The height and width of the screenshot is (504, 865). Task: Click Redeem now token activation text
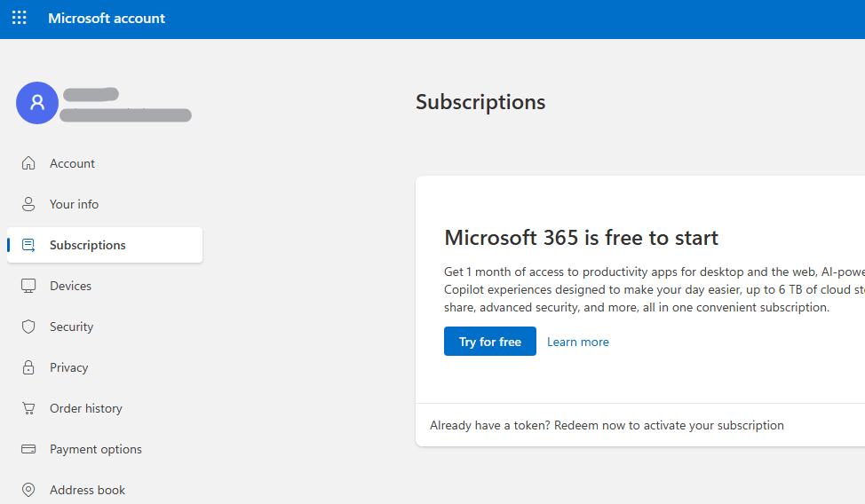point(607,425)
